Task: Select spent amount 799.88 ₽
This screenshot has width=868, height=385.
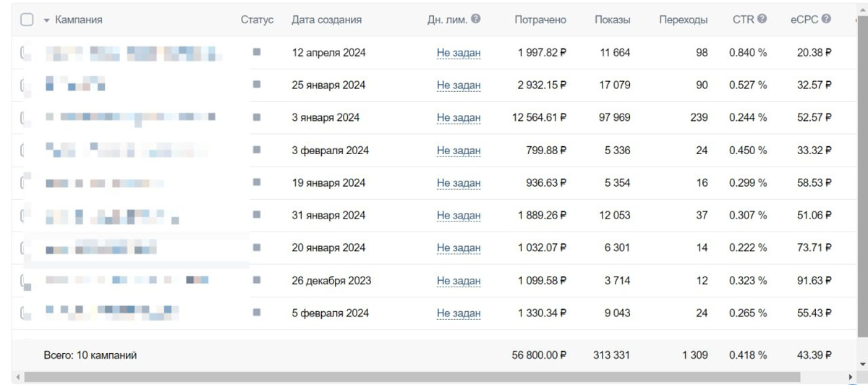Action: [x=546, y=151]
